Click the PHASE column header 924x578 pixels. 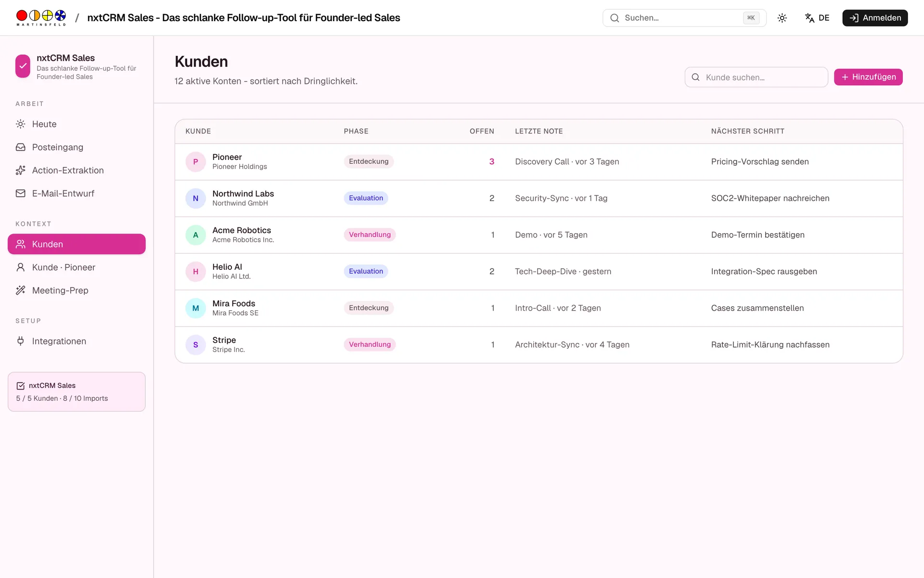coord(356,131)
